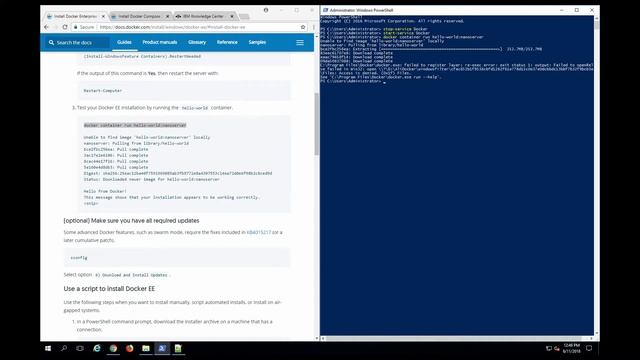Switch to the IBM Knowledge Center tab
The image size is (640, 360).
point(204,16)
